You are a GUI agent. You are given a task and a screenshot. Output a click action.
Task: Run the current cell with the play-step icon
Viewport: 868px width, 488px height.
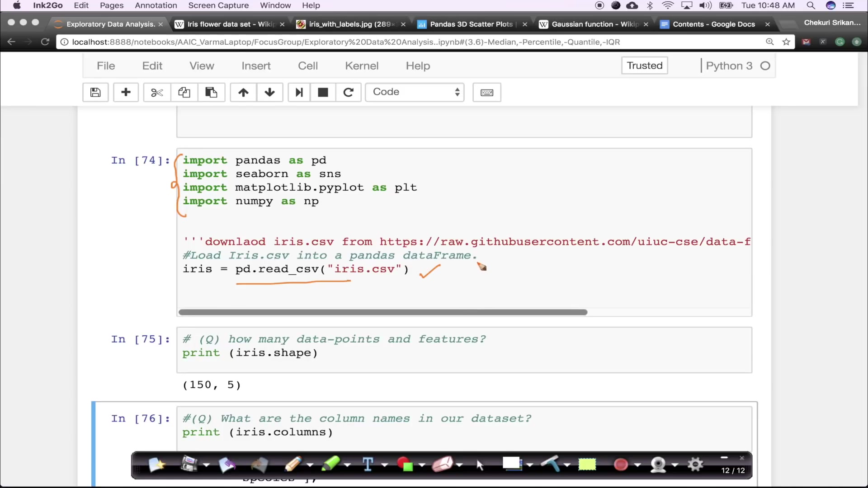click(x=299, y=92)
